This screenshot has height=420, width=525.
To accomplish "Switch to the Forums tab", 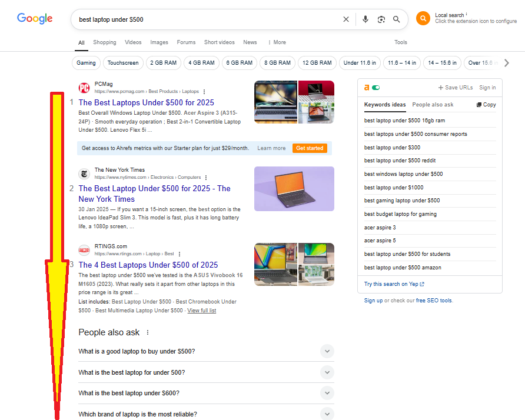I will coord(186,42).
